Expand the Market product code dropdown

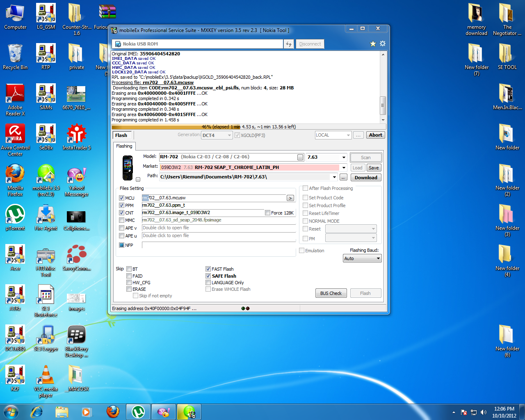(343, 168)
